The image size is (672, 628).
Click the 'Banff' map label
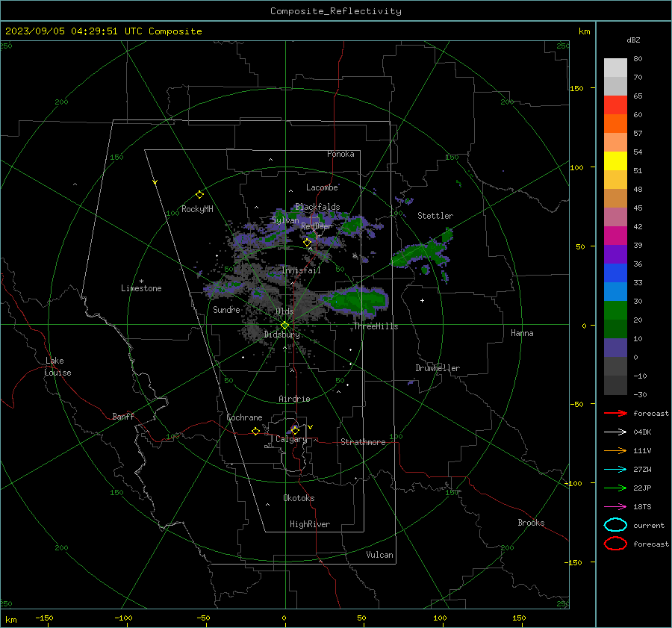coord(123,416)
